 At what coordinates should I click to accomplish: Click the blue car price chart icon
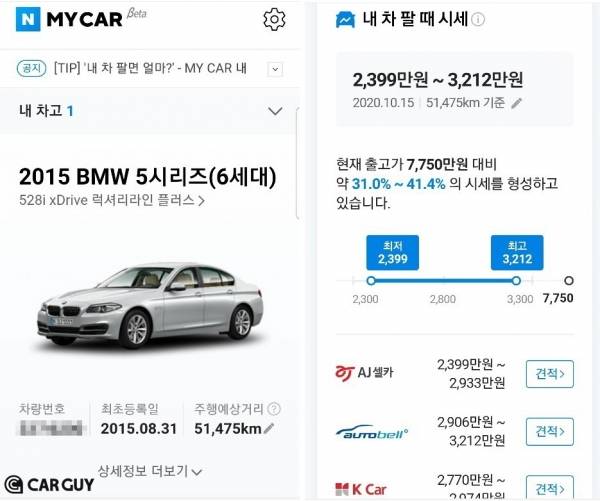[x=345, y=19]
